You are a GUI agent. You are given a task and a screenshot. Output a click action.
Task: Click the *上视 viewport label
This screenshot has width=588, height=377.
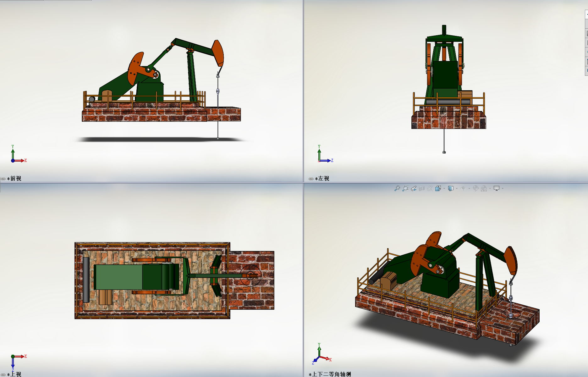[14, 374]
